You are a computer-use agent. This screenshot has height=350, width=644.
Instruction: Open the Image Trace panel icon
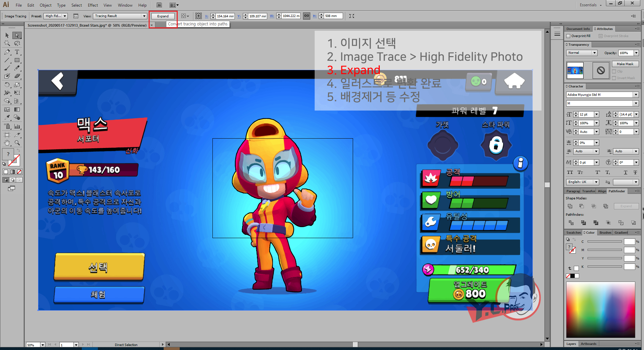[x=76, y=16]
